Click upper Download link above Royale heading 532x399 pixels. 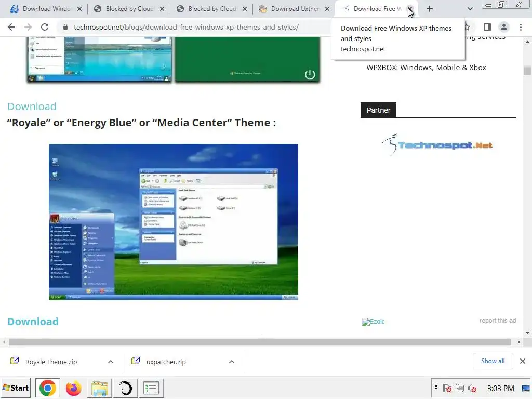point(32,107)
